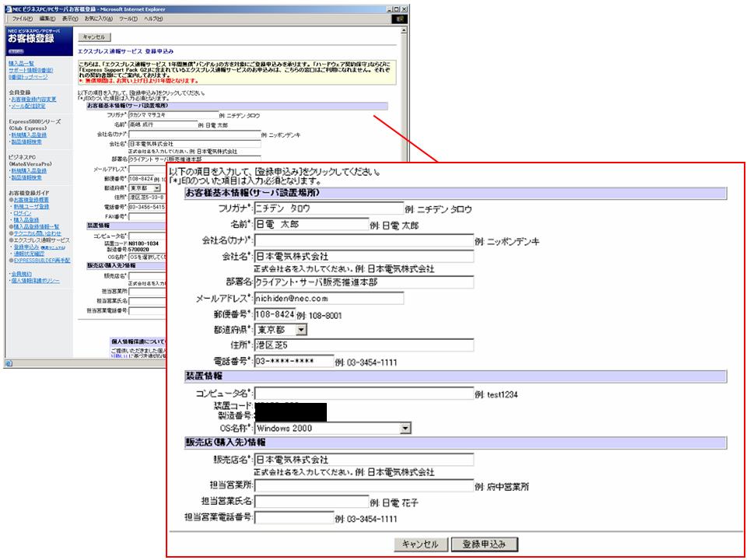Click the 担当営業氏名 field in enlarged form

[x=311, y=502]
